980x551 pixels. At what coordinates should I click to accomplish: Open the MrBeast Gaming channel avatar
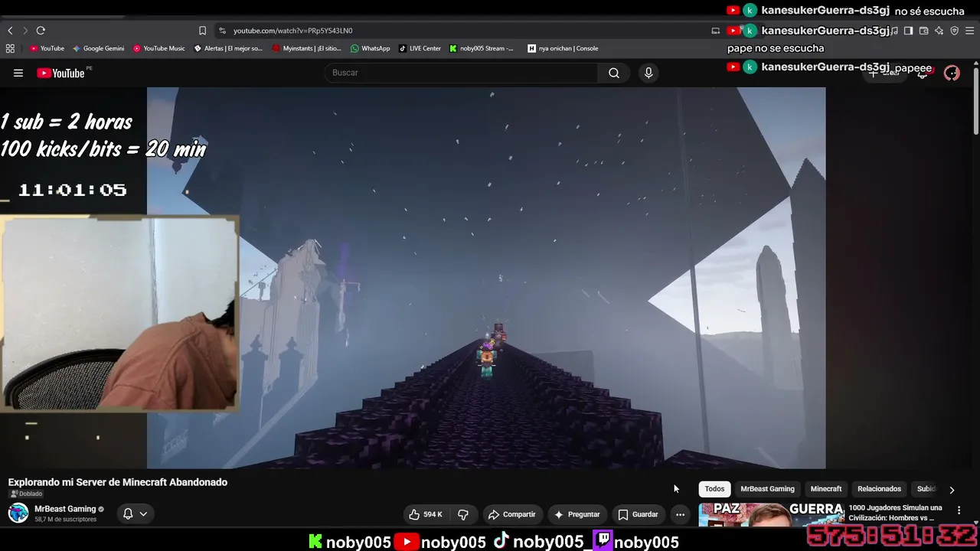pos(18,514)
